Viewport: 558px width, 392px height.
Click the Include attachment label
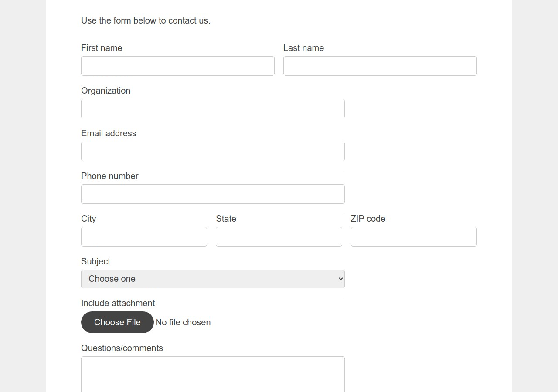pos(118,303)
